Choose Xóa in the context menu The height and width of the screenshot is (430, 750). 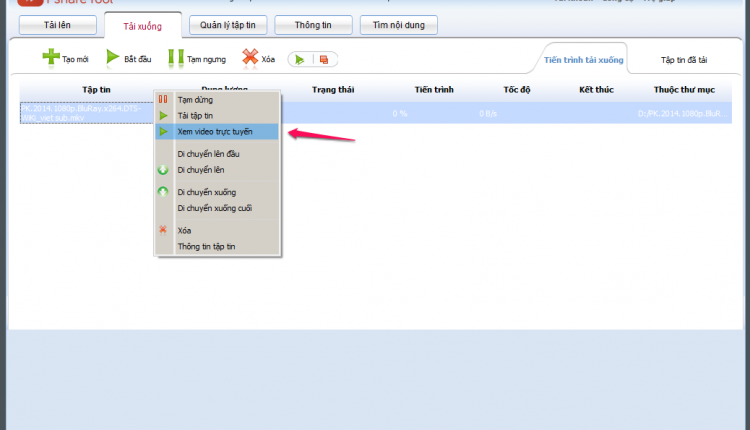pyautogui.click(x=217, y=231)
